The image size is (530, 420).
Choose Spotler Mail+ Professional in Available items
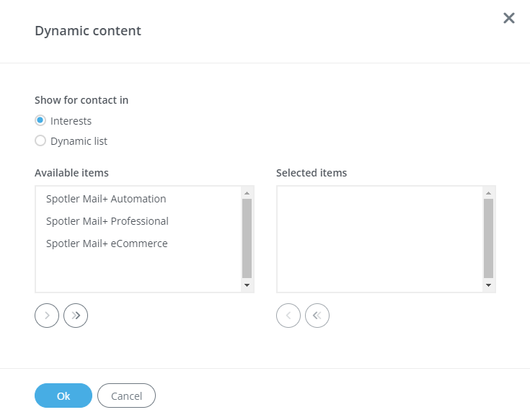(107, 221)
